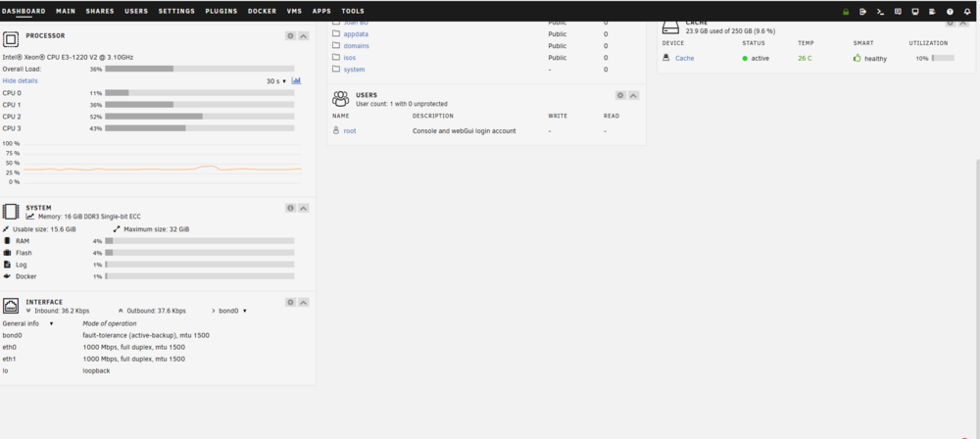The width and height of the screenshot is (980, 439).
Task: Click the green lock icon in header
Action: click(846, 11)
